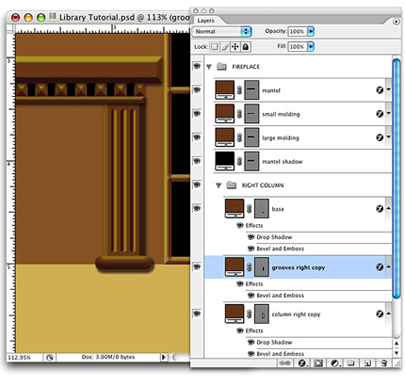This screenshot has width=405, height=385.
Task: Click the trash icon to delete layer
Action: point(384,363)
